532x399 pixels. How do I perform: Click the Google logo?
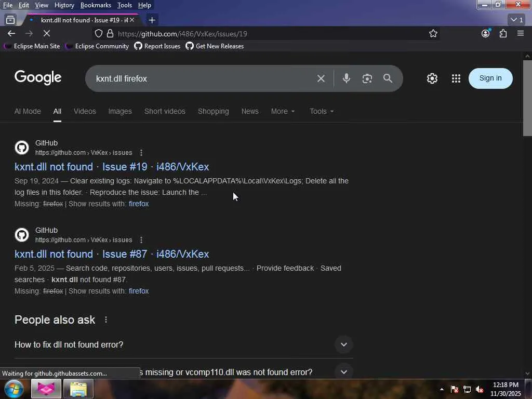pos(38,78)
